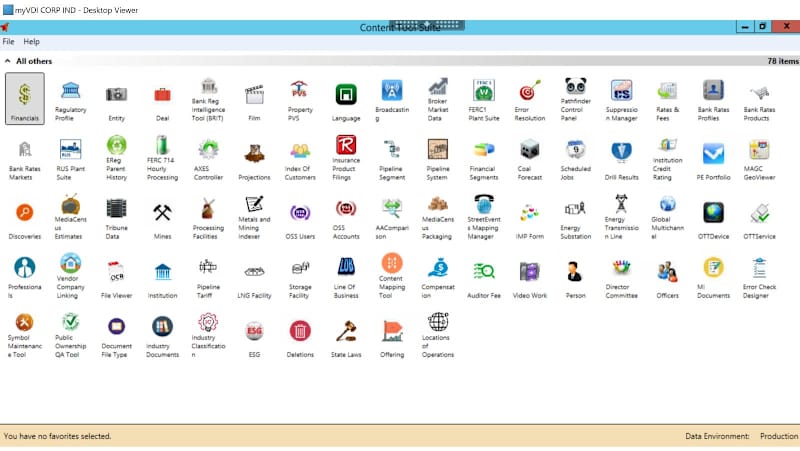
Task: Launch Property PVS
Action: (x=300, y=101)
